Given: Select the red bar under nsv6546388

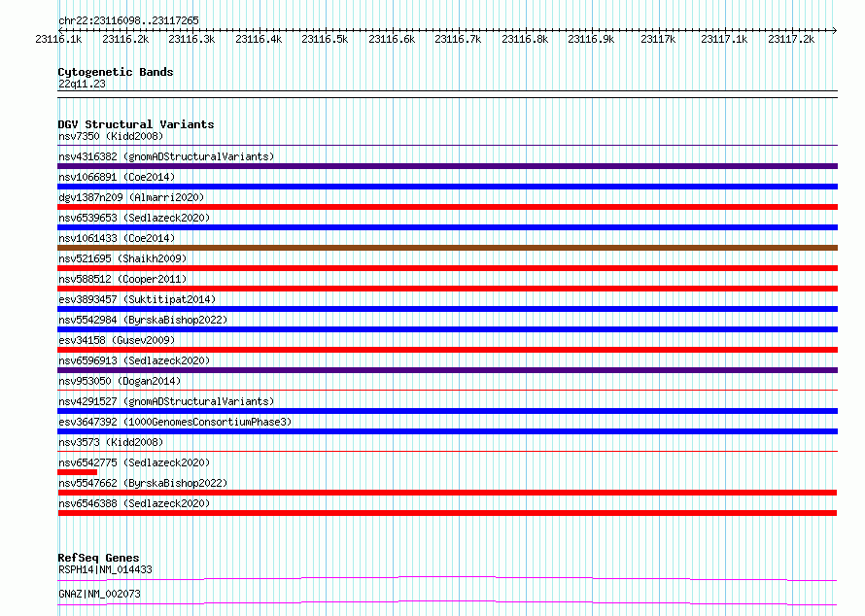Looking at the screenshot, I should (x=447, y=513).
